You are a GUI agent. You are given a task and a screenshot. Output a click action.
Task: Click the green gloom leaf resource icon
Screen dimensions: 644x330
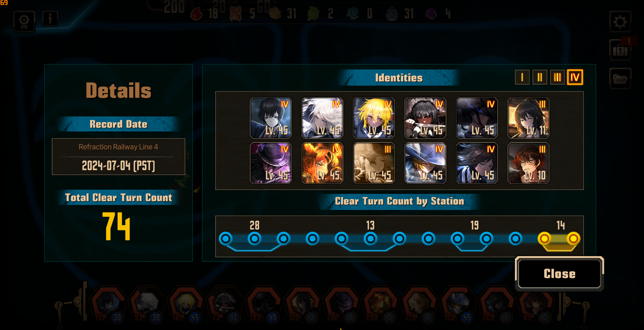point(313,14)
